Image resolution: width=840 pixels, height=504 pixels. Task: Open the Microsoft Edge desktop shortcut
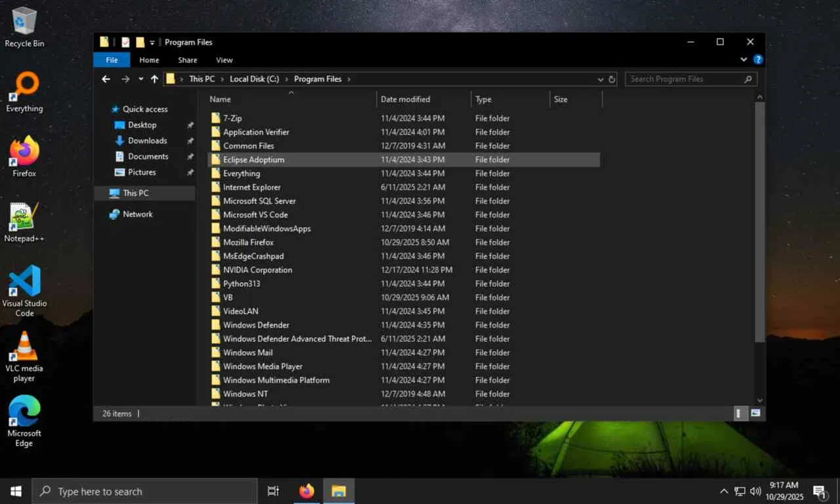coord(24,421)
